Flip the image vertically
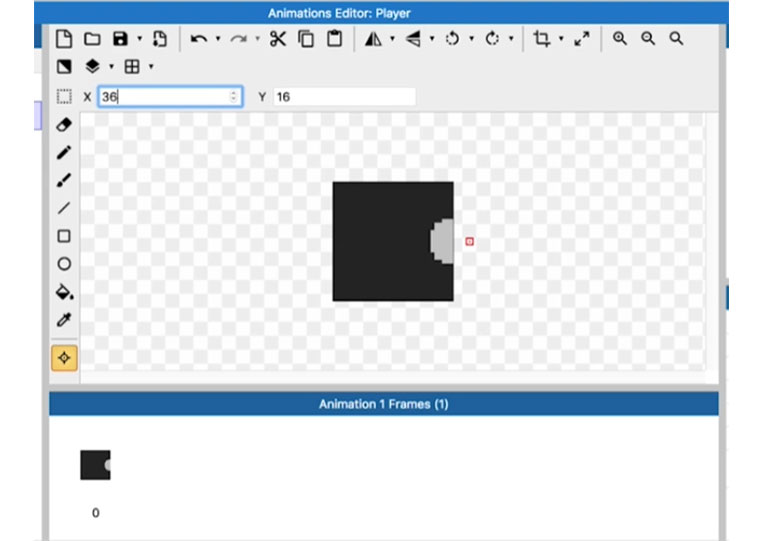The height and width of the screenshot is (541, 763). tap(413, 38)
